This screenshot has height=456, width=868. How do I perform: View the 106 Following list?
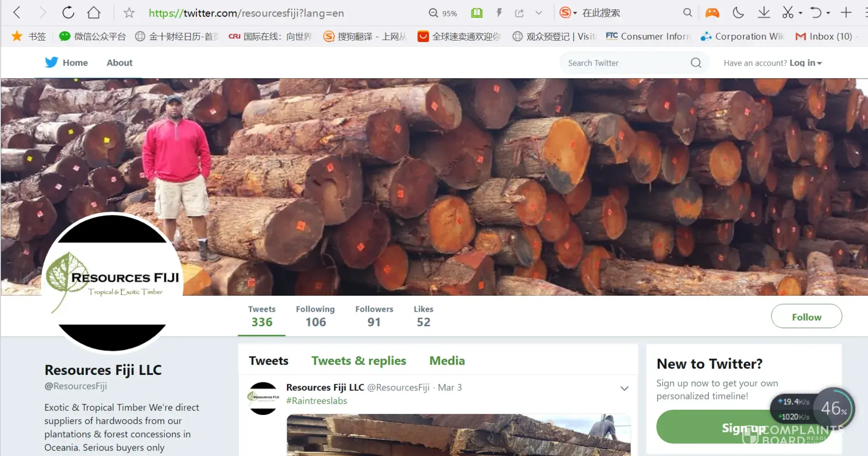pos(315,317)
